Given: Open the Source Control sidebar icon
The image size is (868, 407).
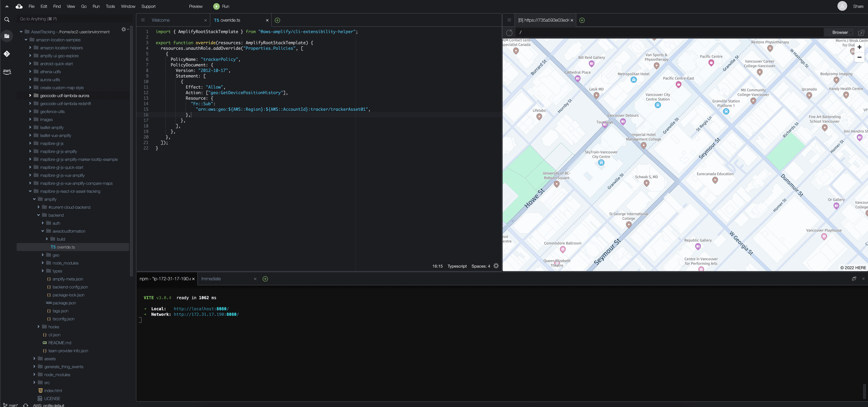Looking at the screenshot, I should 7,54.
